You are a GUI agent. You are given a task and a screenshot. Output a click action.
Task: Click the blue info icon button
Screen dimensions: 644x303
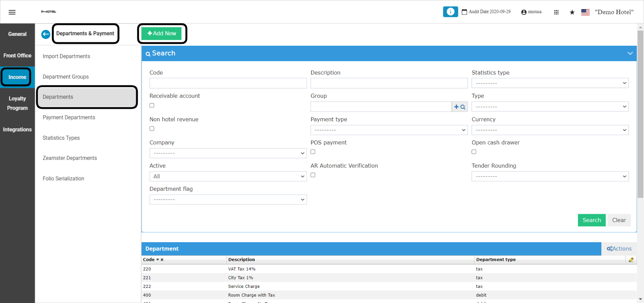click(x=450, y=12)
